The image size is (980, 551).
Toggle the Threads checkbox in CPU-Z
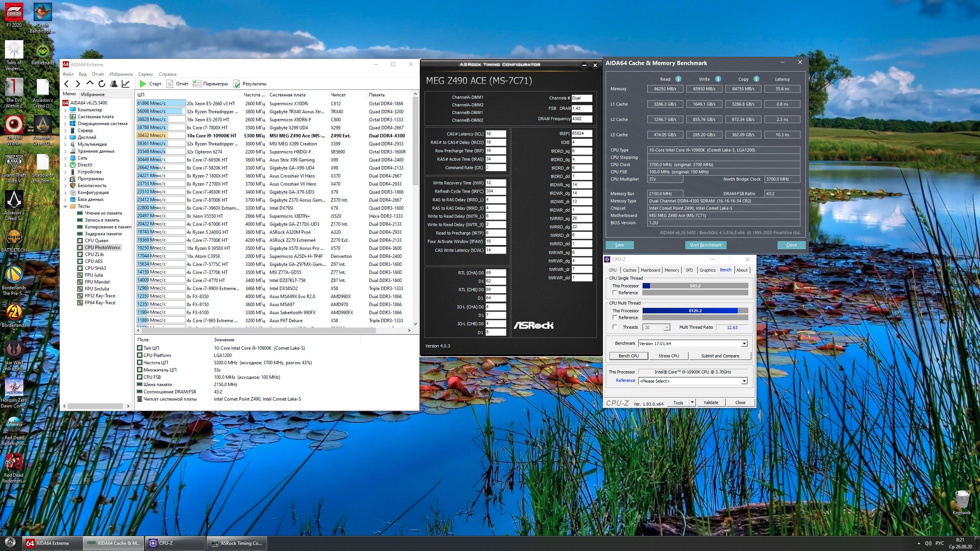tap(615, 327)
